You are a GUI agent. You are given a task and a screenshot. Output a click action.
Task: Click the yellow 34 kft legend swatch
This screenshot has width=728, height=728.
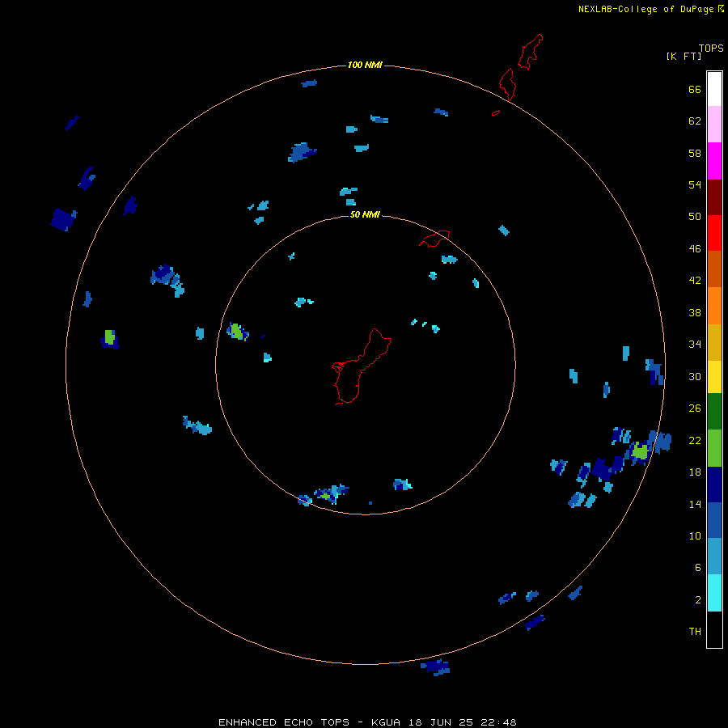coord(714,377)
